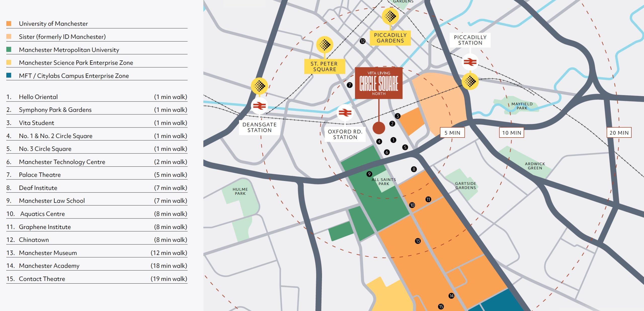Image resolution: width=644 pixels, height=311 pixels.
Task: Click 'Hello Oriental' in the list
Action: [38, 97]
